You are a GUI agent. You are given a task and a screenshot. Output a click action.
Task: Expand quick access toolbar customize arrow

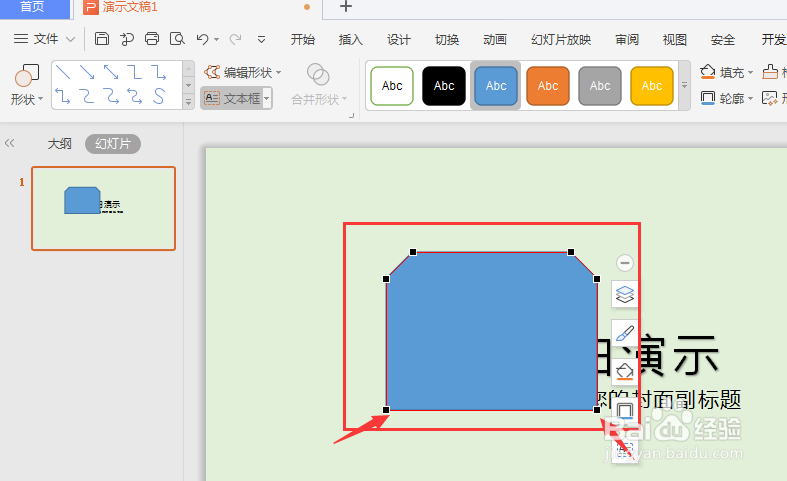click(261, 39)
